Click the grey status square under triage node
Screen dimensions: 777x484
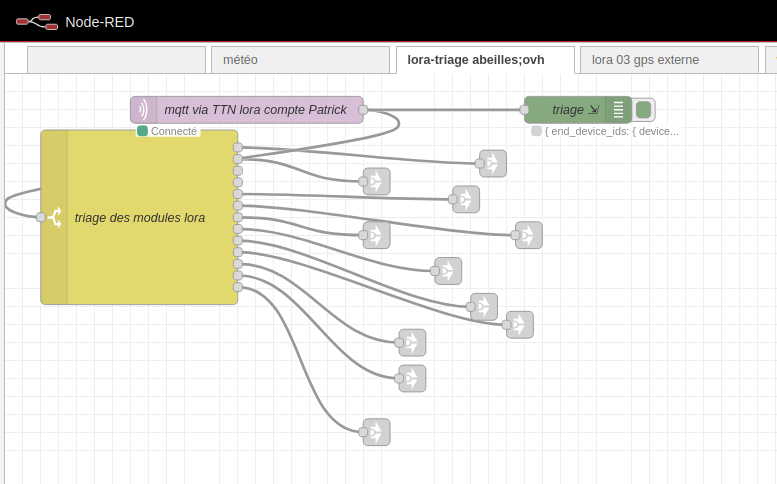[x=537, y=131]
